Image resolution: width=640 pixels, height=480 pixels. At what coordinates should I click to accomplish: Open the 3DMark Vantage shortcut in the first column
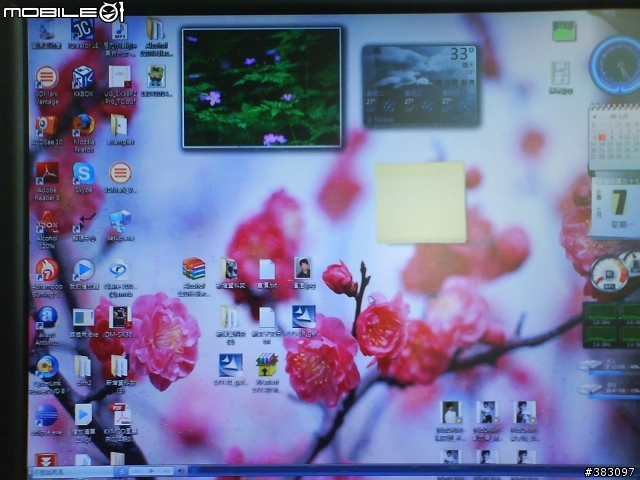coord(47,77)
